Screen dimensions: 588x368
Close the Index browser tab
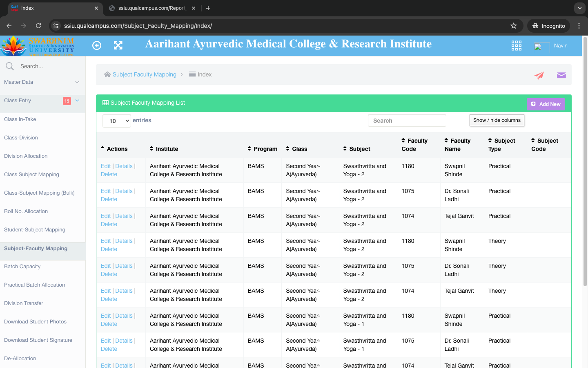pos(96,8)
